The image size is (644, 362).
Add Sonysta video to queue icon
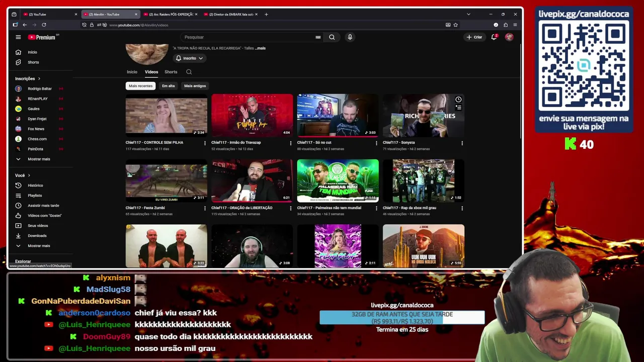tap(458, 107)
